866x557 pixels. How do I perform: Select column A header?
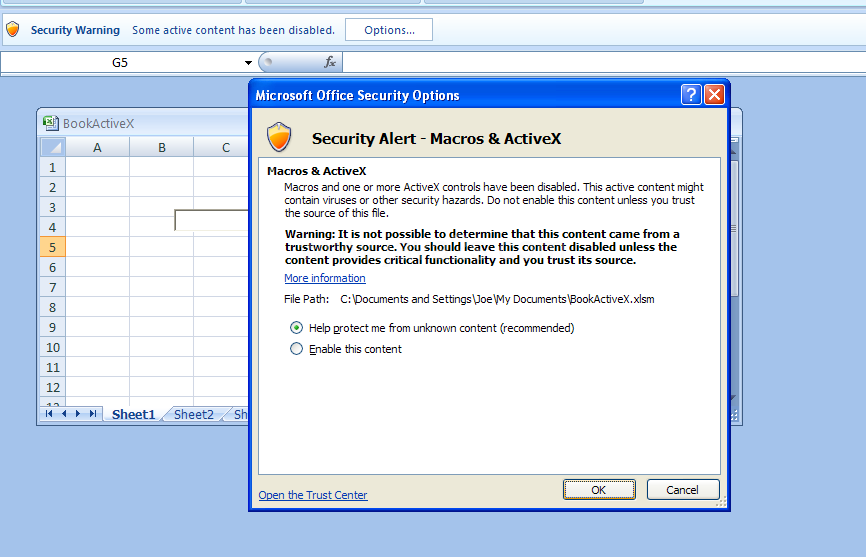(97, 147)
